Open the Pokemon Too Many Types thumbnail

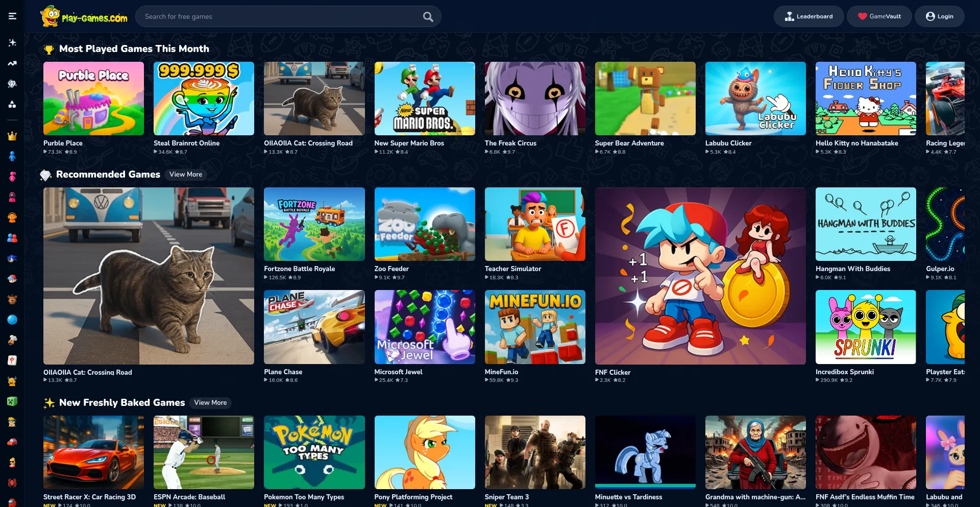314,452
